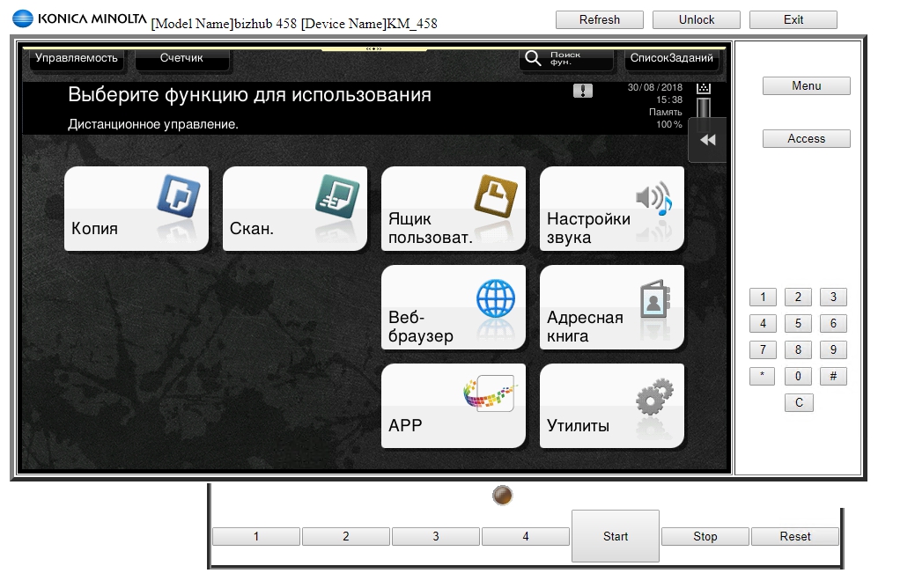Open the Скан. (Scan) function tile
This screenshot has height=588, width=915.
pos(295,209)
